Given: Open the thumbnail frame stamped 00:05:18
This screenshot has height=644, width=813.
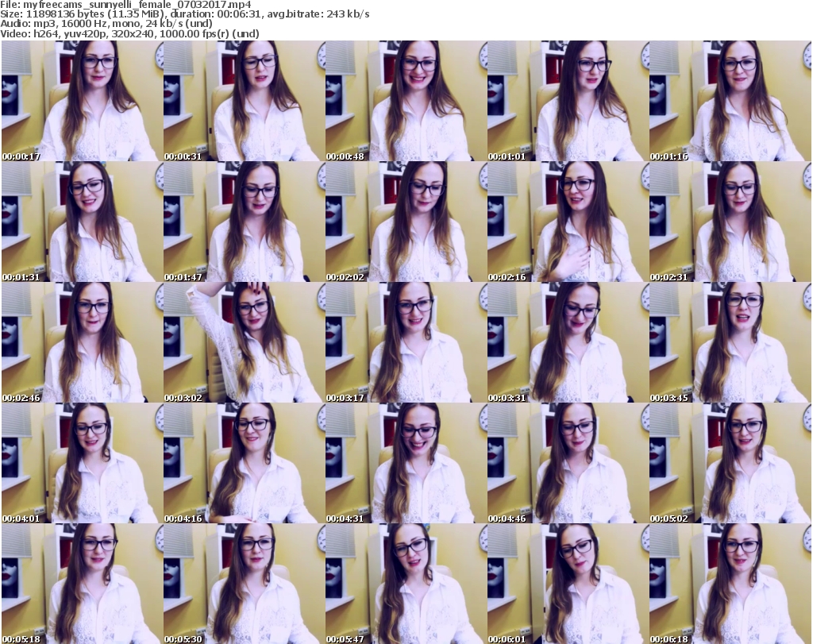Looking at the screenshot, I should 82,584.
